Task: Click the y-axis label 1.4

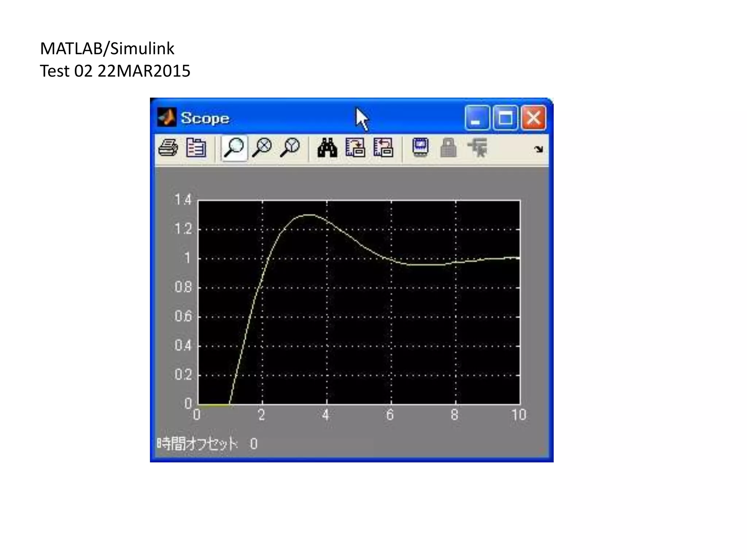Action: click(183, 200)
